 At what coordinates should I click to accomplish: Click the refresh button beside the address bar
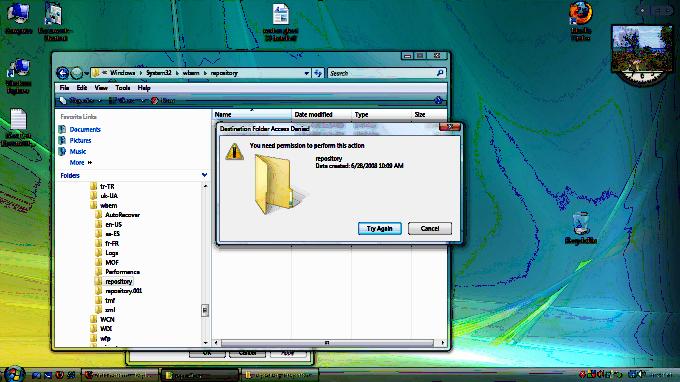point(318,73)
